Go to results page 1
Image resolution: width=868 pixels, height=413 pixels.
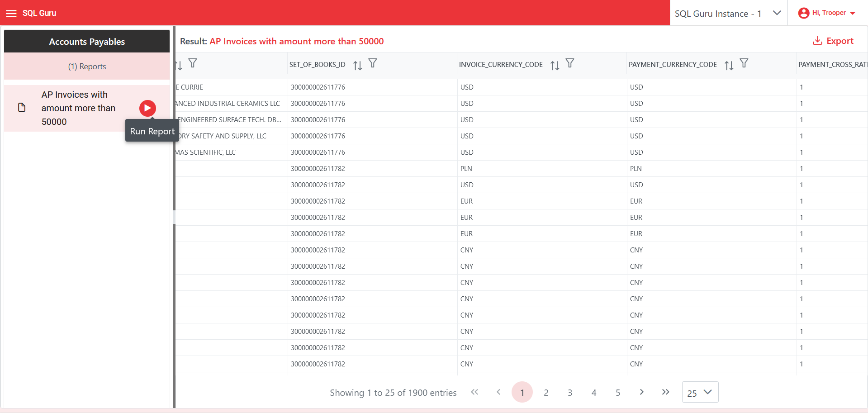(522, 392)
